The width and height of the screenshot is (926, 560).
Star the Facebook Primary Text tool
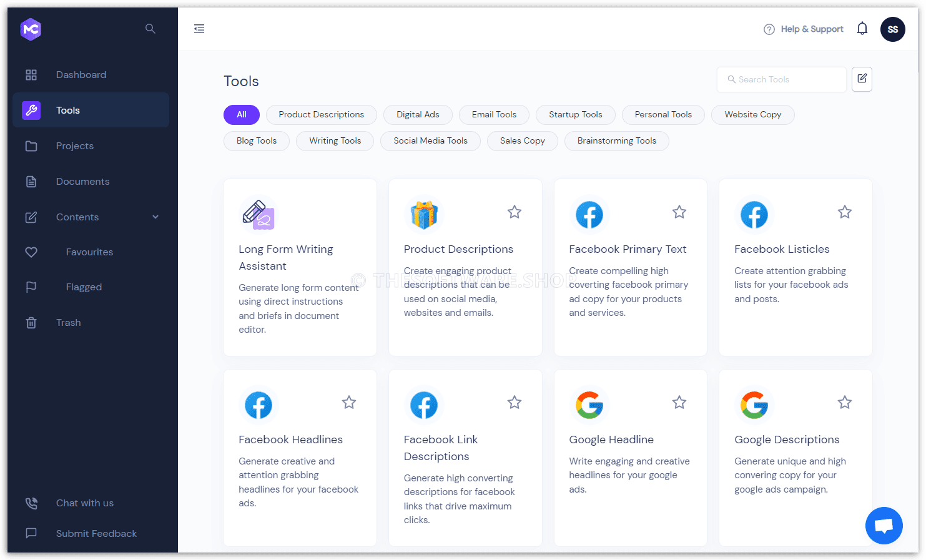(679, 212)
